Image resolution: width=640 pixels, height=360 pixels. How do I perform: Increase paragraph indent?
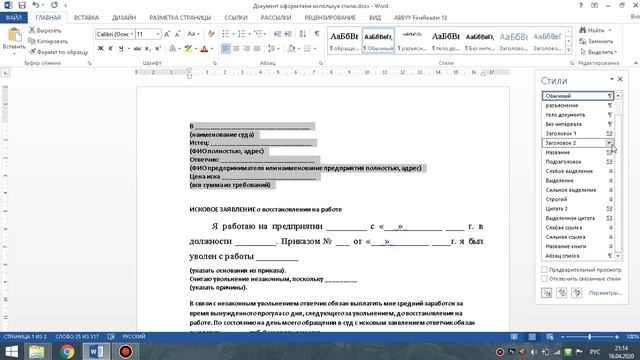point(288,34)
